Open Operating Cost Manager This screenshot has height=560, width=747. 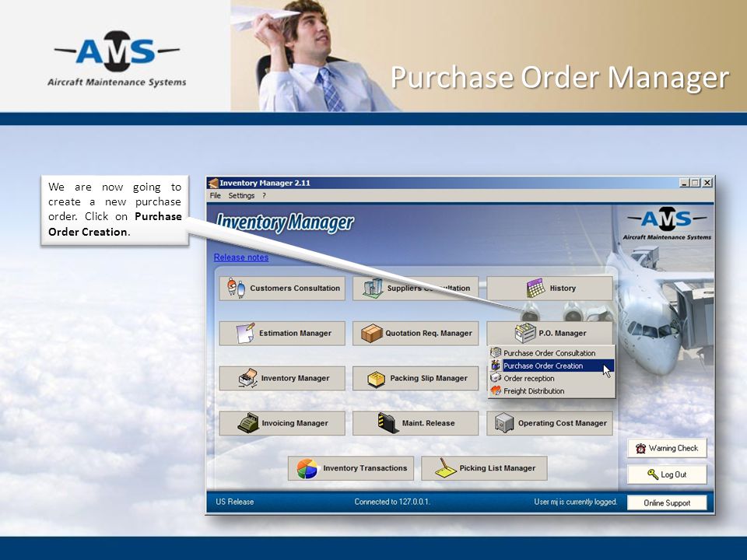(x=549, y=423)
